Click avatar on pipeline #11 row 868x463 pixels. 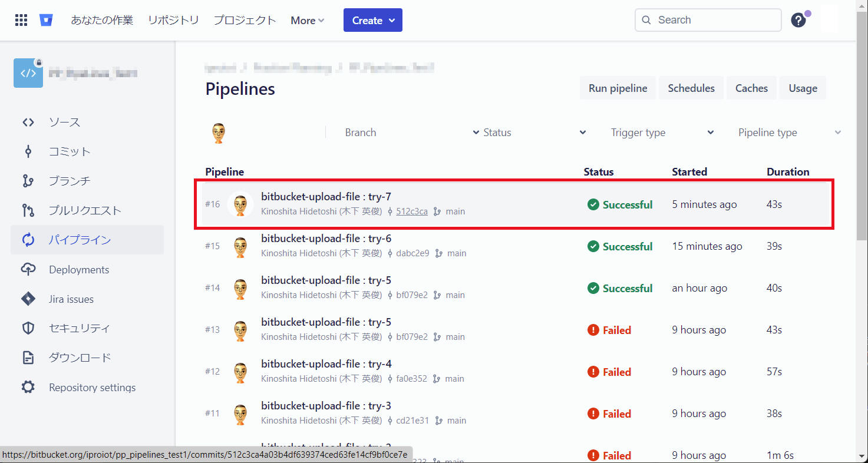click(x=240, y=414)
